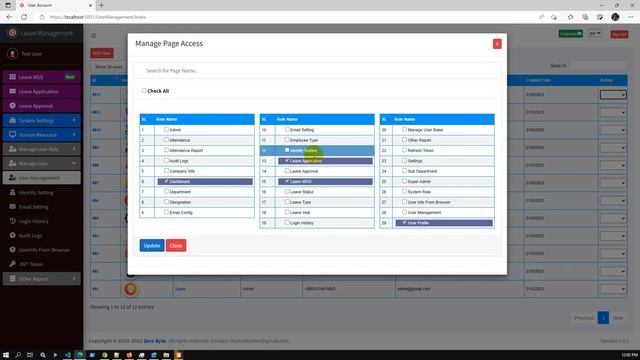The image size is (640, 360).
Task: Open Leave Approval in the sidebar
Action: [x=42, y=106]
